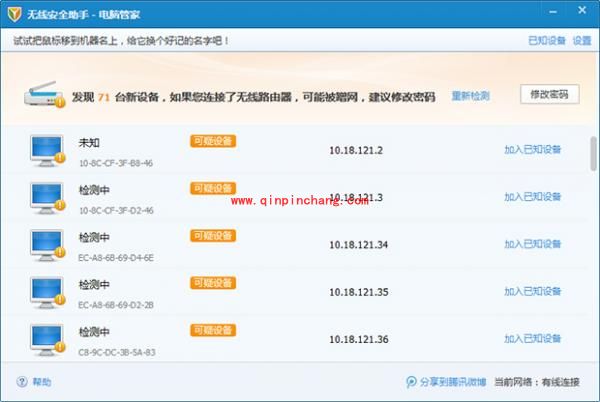Click MAC address 10-8C-CF-3F-D2-46
The image size is (600, 402).
tap(116, 210)
